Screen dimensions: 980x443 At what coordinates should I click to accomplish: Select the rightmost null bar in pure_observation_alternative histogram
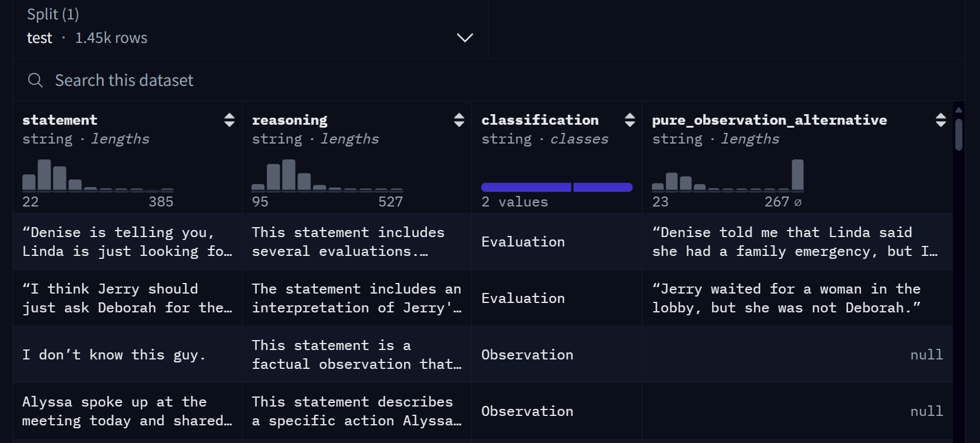(797, 175)
